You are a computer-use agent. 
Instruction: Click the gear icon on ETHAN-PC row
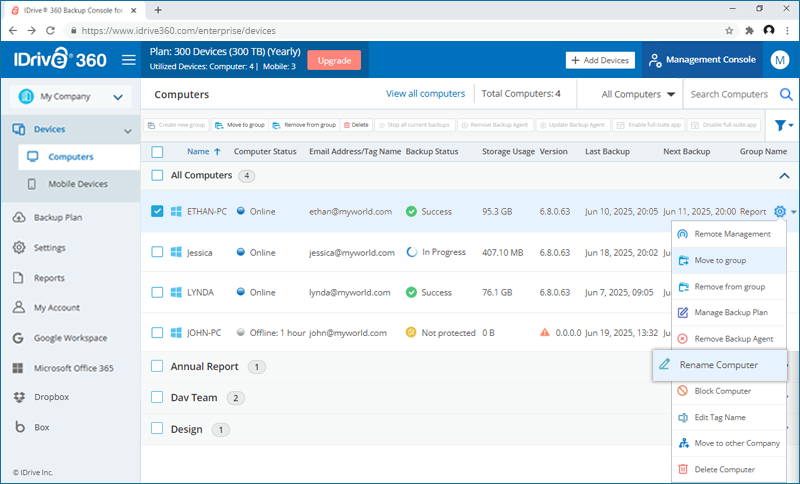click(780, 211)
